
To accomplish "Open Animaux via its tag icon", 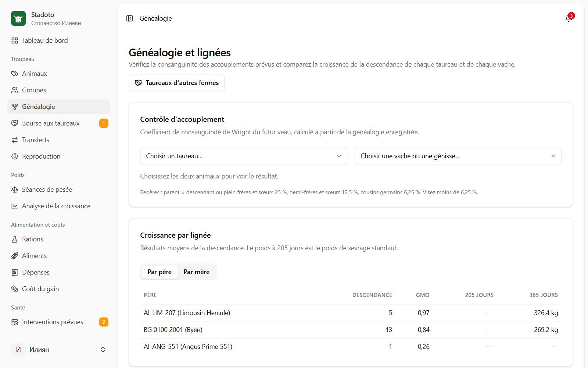I will point(15,74).
